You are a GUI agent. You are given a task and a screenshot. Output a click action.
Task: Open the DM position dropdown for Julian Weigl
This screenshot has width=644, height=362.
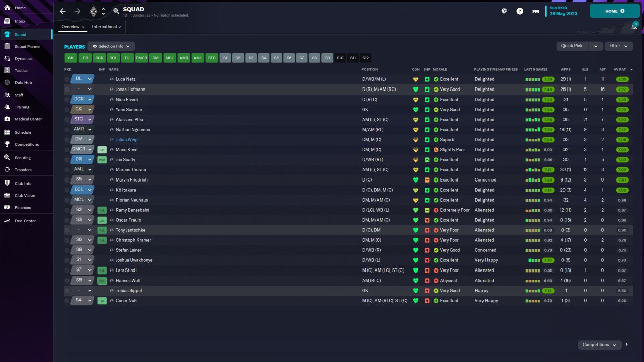83,140
